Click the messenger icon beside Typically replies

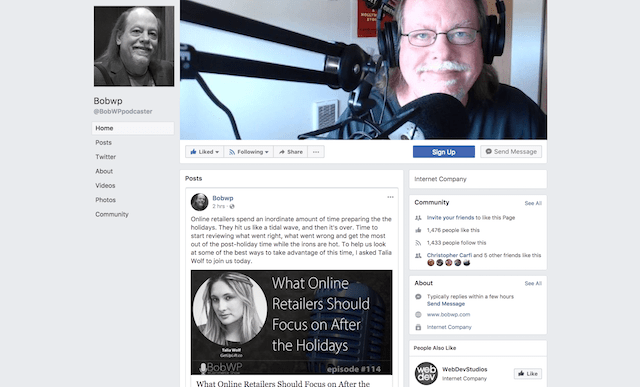click(x=418, y=297)
